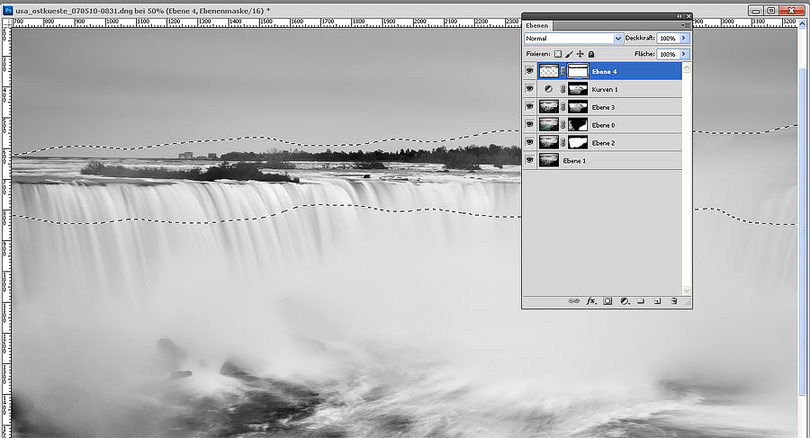This screenshot has width=810, height=438.
Task: Select Ebene 2 layer thumbnail
Action: tap(549, 143)
